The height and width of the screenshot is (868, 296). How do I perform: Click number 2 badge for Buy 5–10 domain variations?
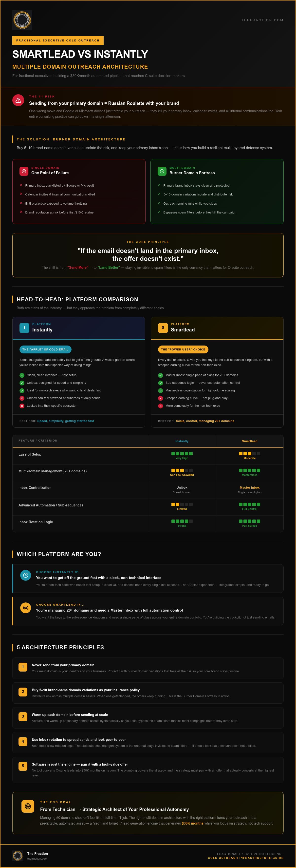(x=23, y=692)
